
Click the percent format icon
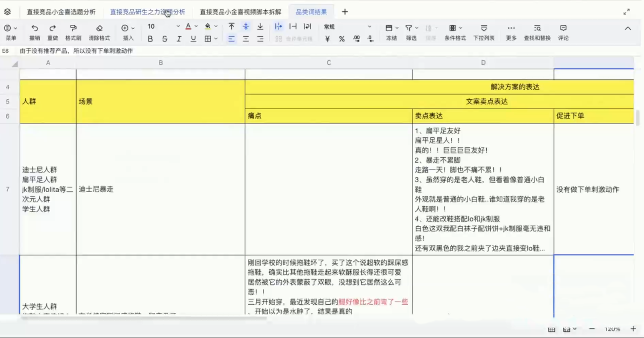[x=342, y=39]
